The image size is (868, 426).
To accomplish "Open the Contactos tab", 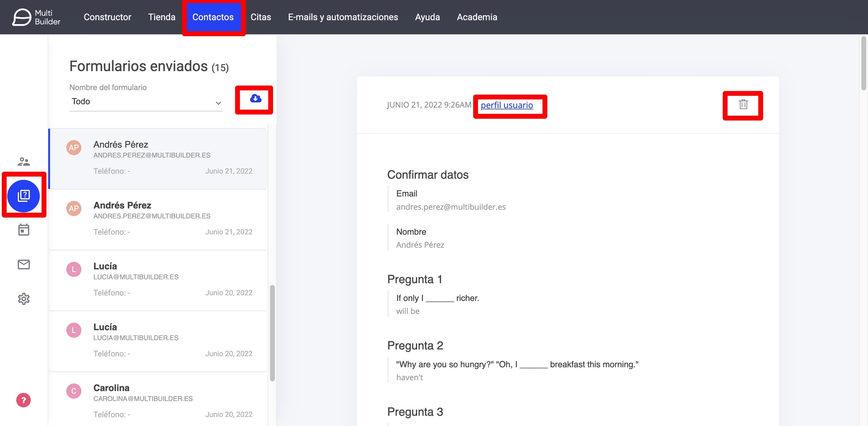I will pos(213,17).
